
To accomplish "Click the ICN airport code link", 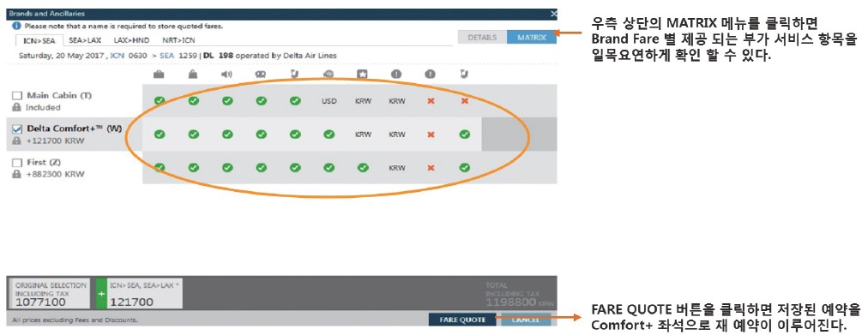I will click(x=117, y=56).
